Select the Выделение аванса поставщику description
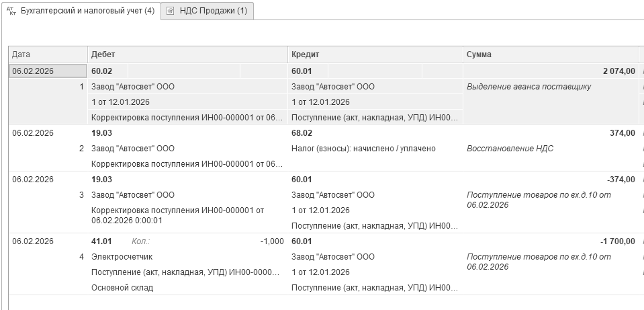 coord(528,86)
